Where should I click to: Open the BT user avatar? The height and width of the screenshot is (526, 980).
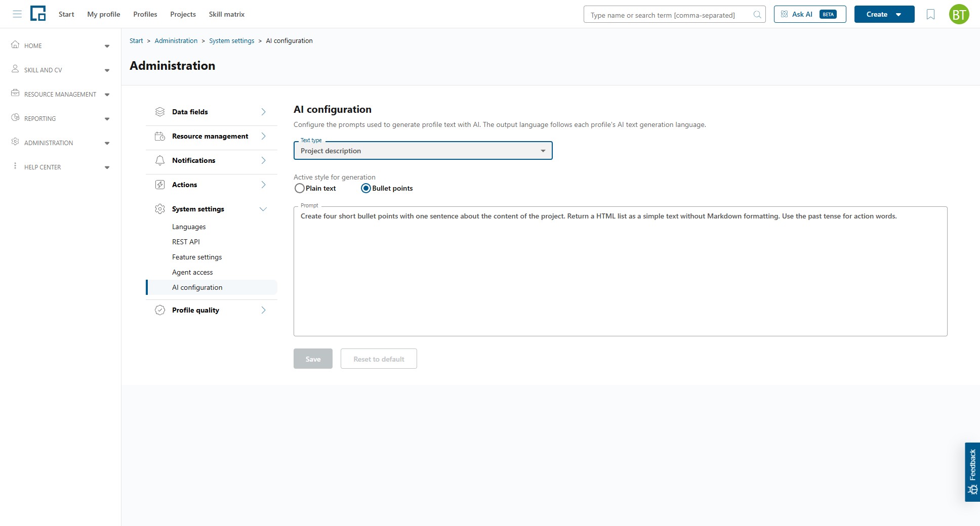[x=959, y=14]
